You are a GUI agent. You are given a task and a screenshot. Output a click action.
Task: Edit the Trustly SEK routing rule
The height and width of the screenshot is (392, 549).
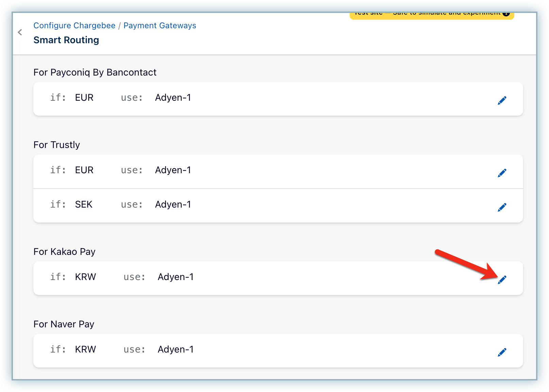pyautogui.click(x=502, y=207)
